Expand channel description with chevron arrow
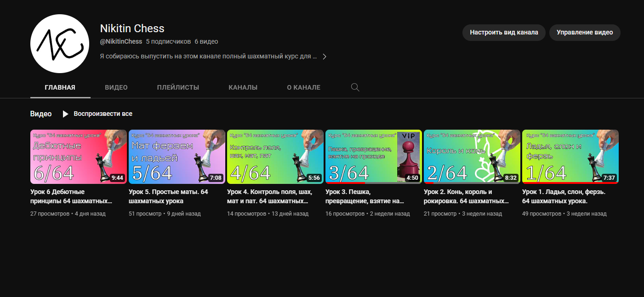The height and width of the screenshot is (297, 644). pyautogui.click(x=324, y=57)
